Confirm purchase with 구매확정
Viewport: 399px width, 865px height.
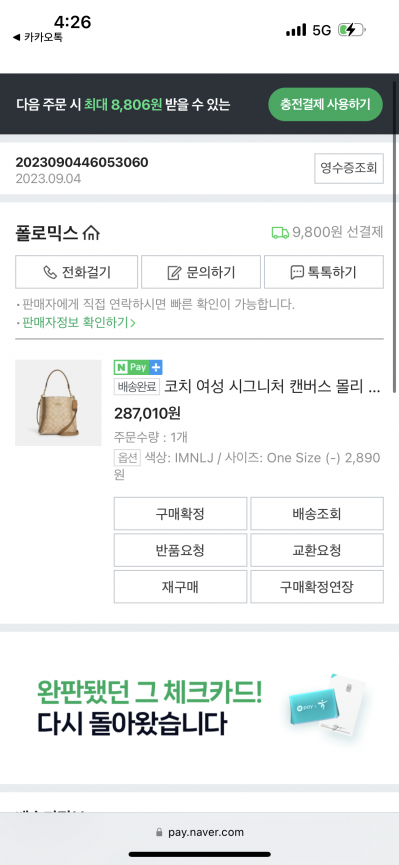coord(180,514)
